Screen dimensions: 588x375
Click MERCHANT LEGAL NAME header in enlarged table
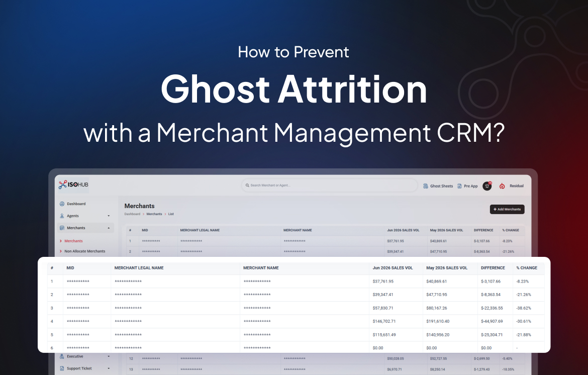coord(139,268)
